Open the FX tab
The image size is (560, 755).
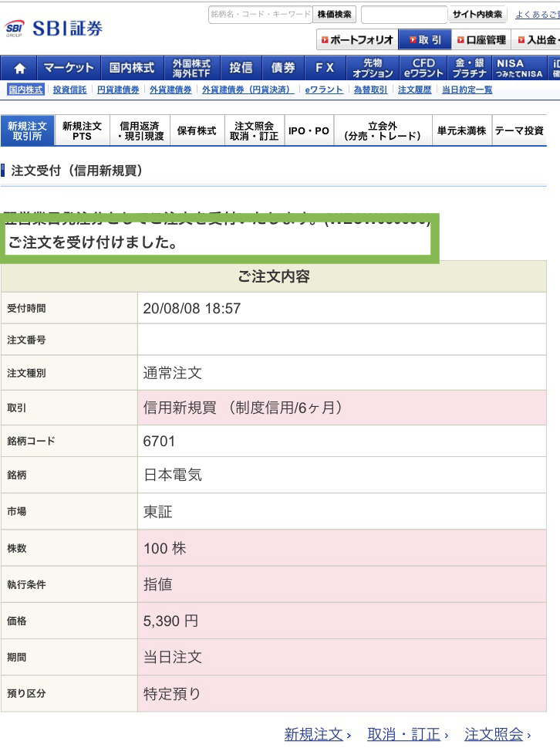tap(325, 68)
